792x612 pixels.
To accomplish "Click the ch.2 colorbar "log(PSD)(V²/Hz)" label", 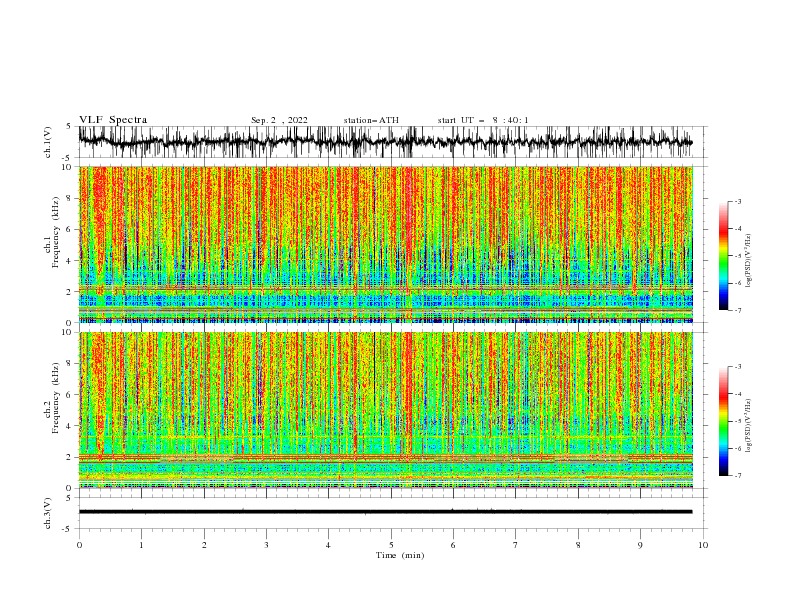I will point(749,426).
